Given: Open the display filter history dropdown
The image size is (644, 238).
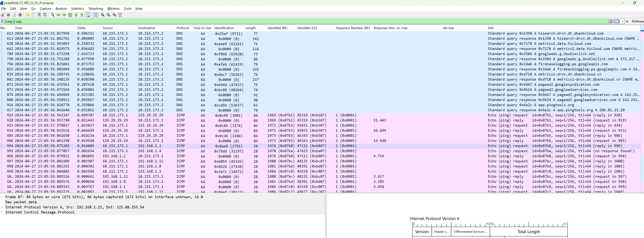Looking at the screenshot, I should pos(622,21).
